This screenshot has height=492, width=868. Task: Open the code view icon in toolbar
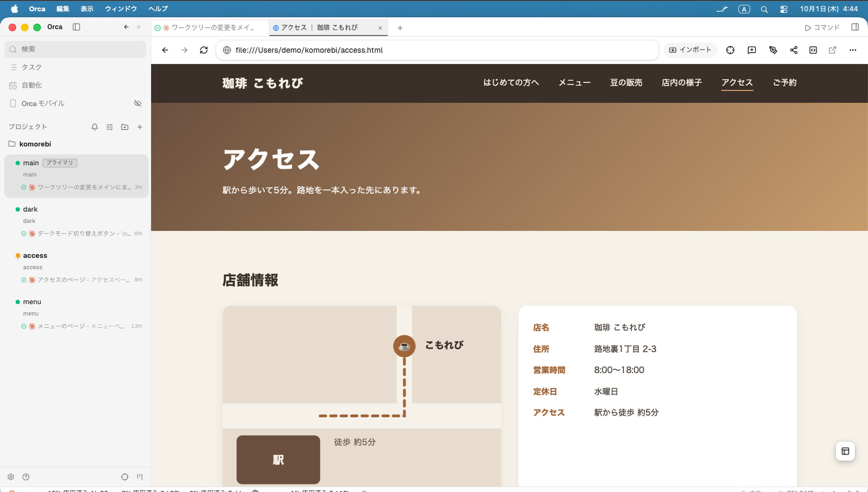point(813,50)
